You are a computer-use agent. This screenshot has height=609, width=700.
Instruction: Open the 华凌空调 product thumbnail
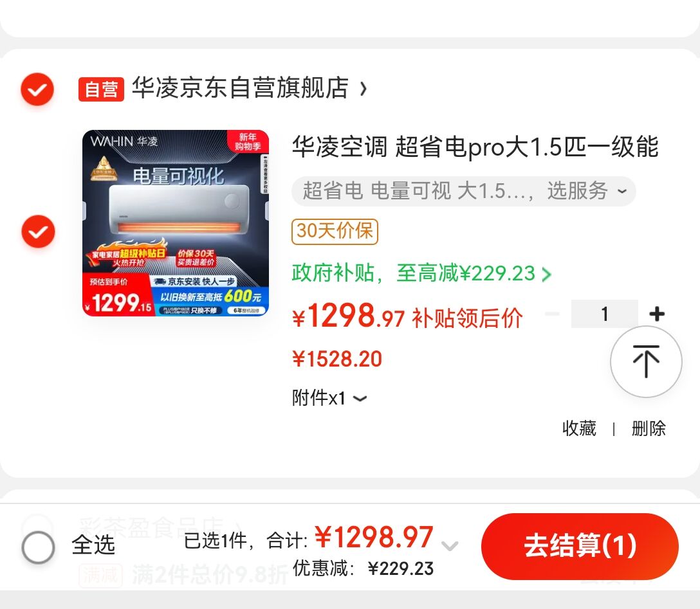(176, 223)
